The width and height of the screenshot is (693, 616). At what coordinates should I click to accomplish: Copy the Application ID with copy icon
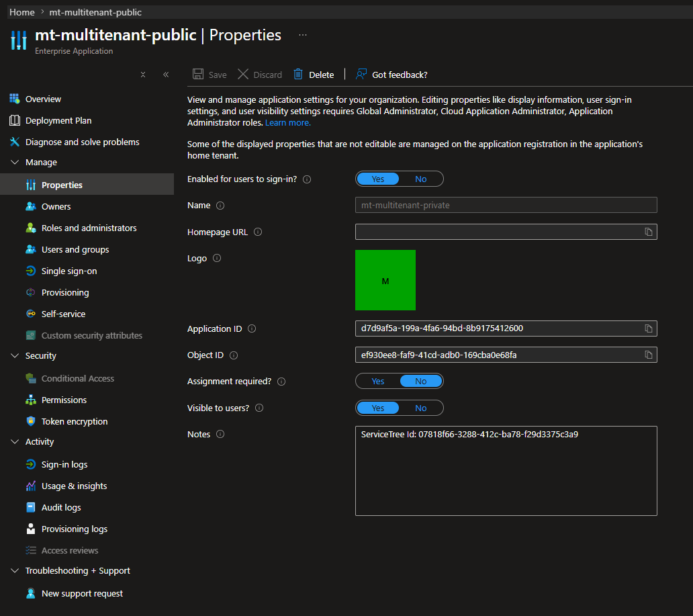[x=649, y=328]
